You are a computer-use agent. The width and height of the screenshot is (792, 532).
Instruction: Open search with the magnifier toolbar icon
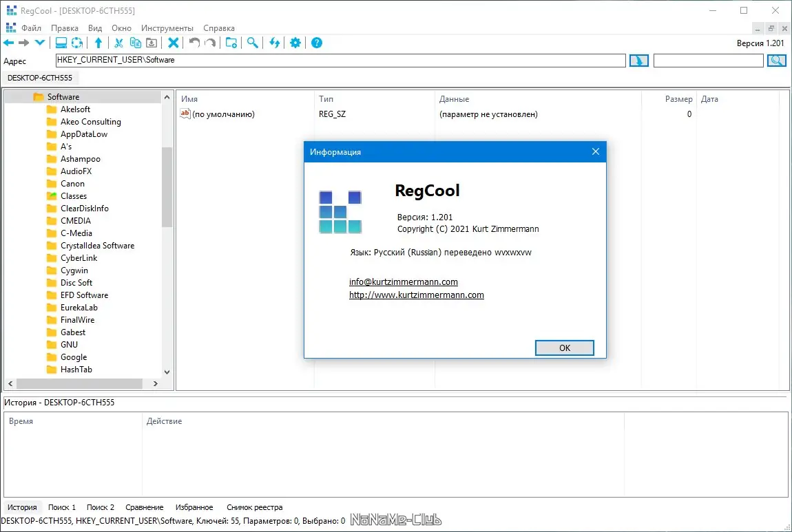253,43
